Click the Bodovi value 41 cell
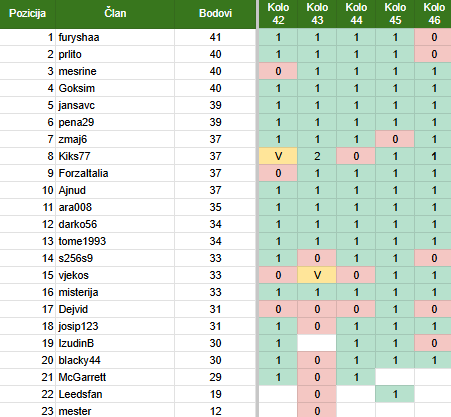The image size is (451, 417). click(215, 37)
